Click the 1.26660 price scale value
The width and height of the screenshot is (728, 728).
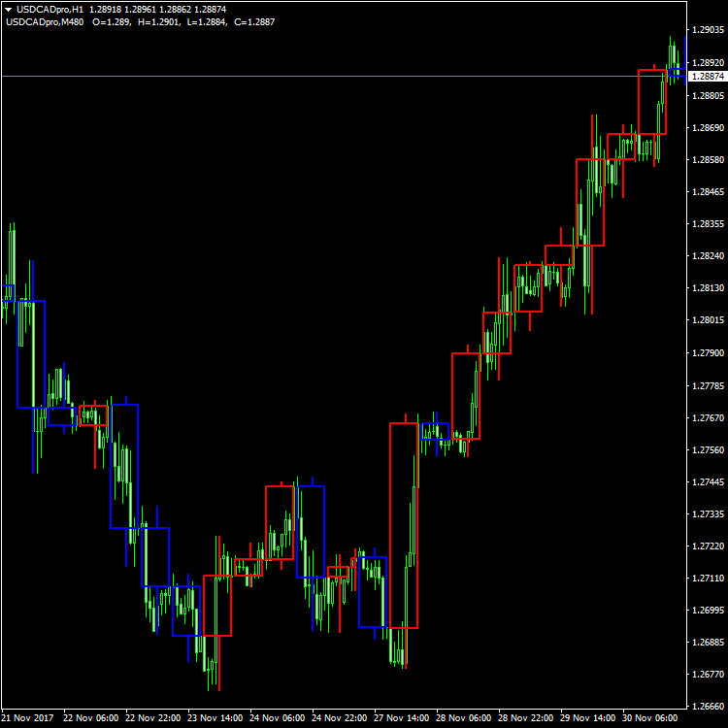coord(708,707)
